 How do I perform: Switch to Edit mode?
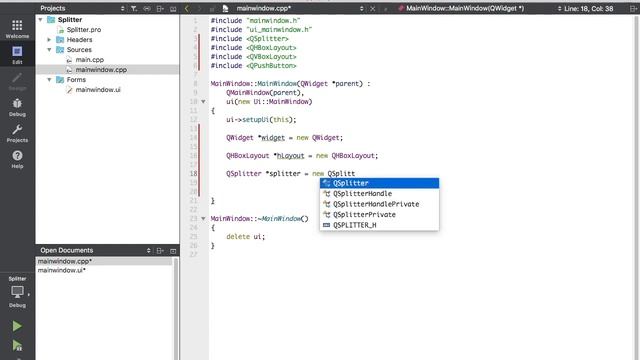pyautogui.click(x=17, y=55)
